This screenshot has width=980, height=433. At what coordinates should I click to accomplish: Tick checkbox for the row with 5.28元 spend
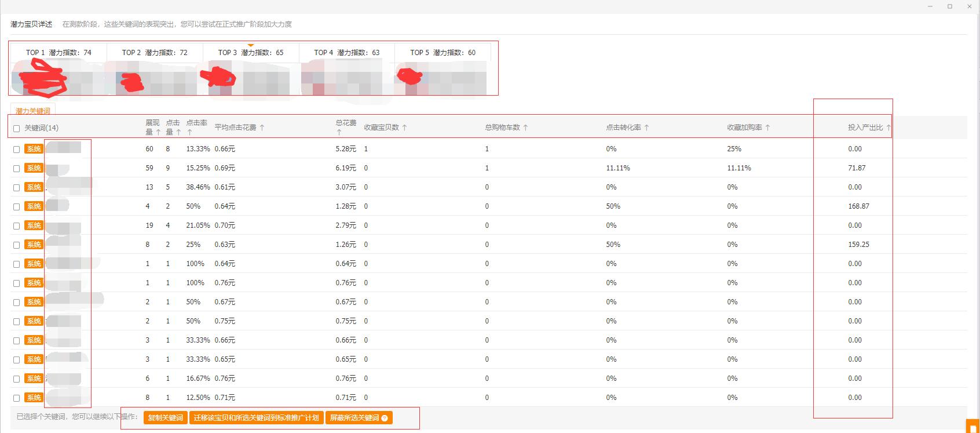point(16,150)
